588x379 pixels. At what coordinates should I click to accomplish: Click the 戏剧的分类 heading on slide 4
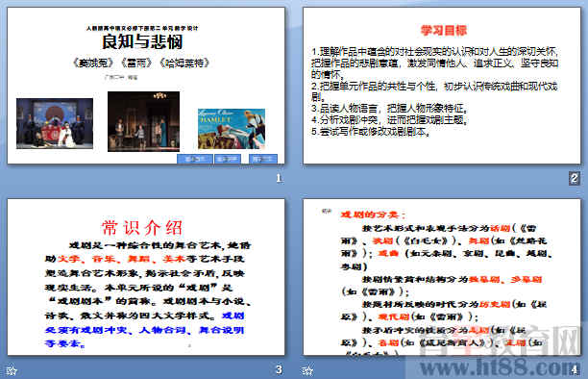373,215
